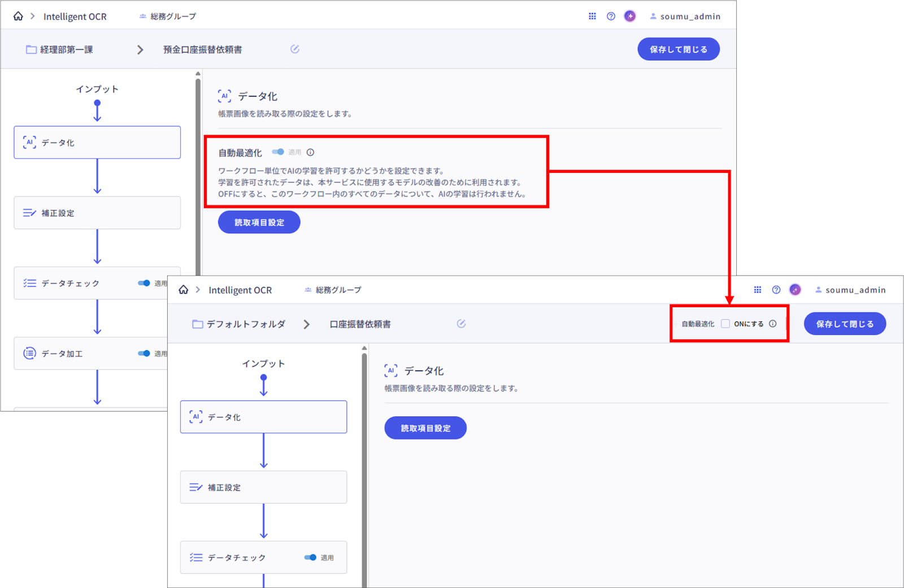The image size is (904, 588).
Task: Toggle the データ加工 適用 switch
Action: (x=144, y=354)
